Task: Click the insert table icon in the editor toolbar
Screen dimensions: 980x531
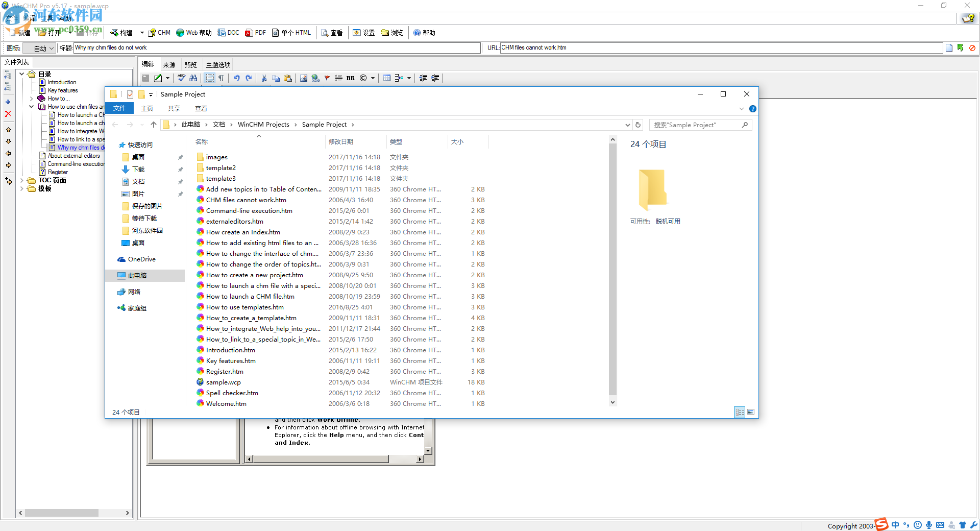Action: (387, 78)
